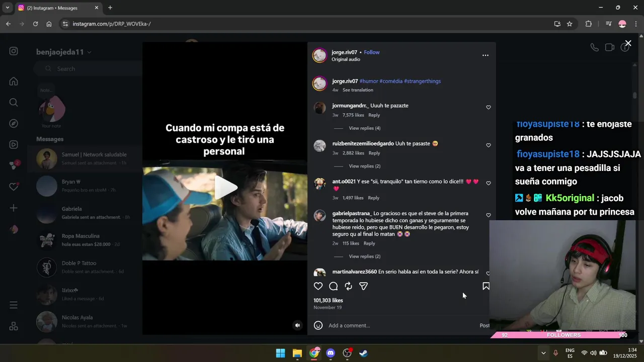644x362 pixels.
Task: Open File Explorer from taskbar
Action: 297,353
